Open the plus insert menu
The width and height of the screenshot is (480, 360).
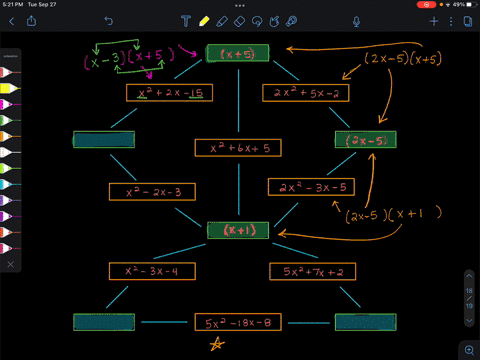click(x=434, y=22)
